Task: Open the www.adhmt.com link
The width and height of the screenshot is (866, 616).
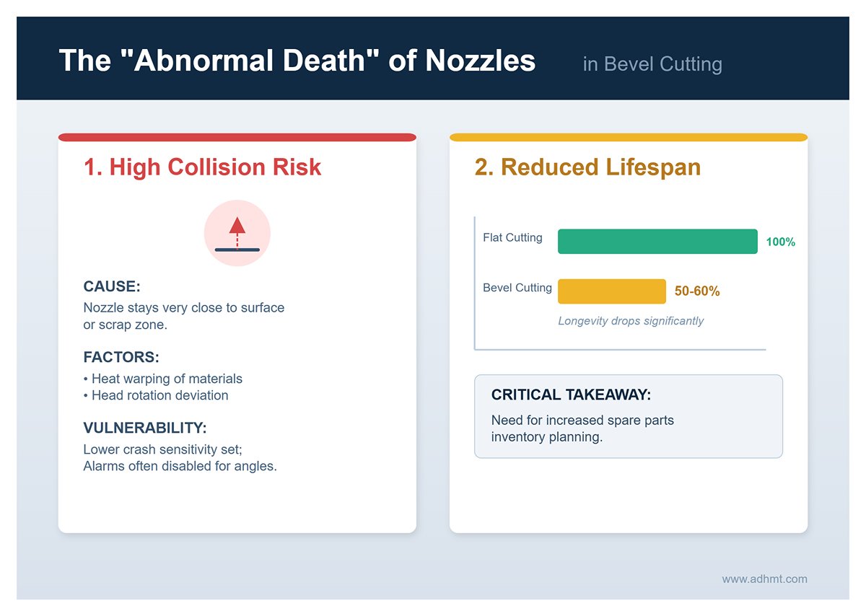Action: point(764,579)
